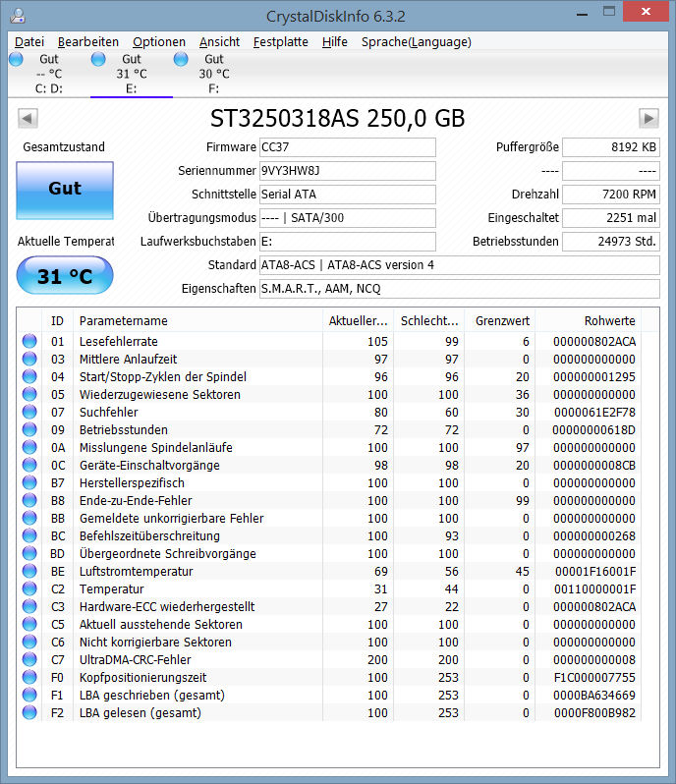The image size is (676, 784).
Task: Click status orb for Aktuell ausstehende Sektoren
Action: [29, 624]
